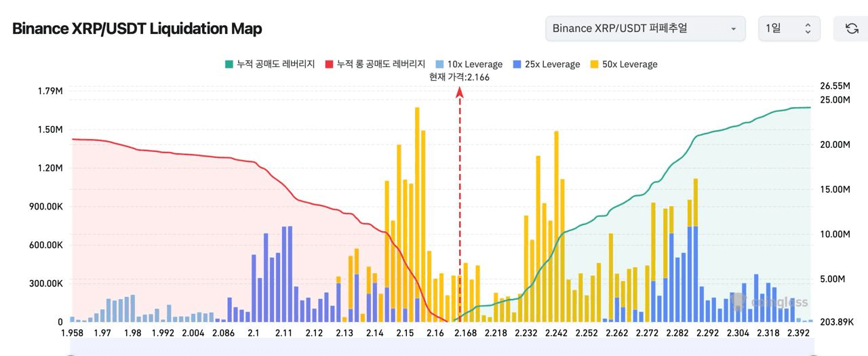Click the yellow 50x Leverage legend square
This screenshot has height=356, width=868.
tap(595, 64)
